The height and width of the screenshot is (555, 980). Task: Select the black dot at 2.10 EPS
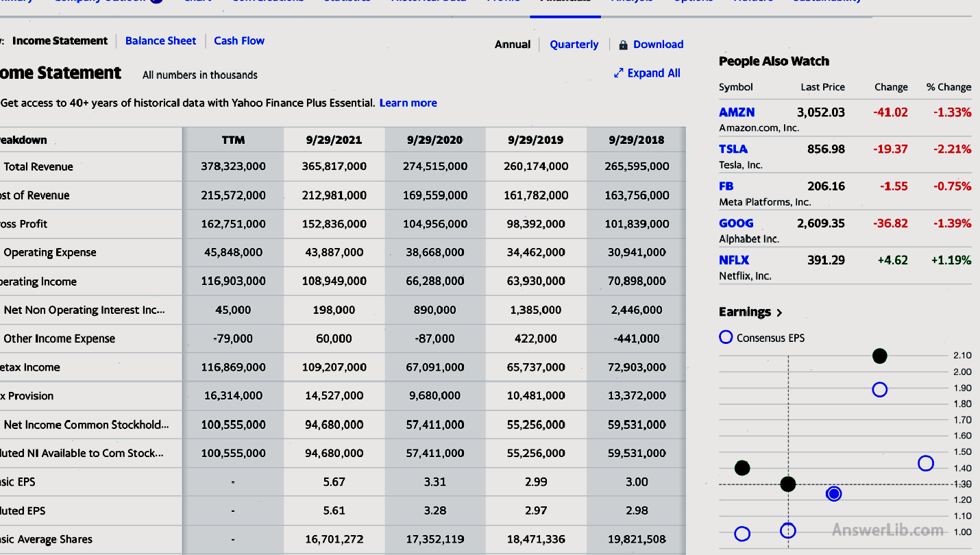click(880, 356)
